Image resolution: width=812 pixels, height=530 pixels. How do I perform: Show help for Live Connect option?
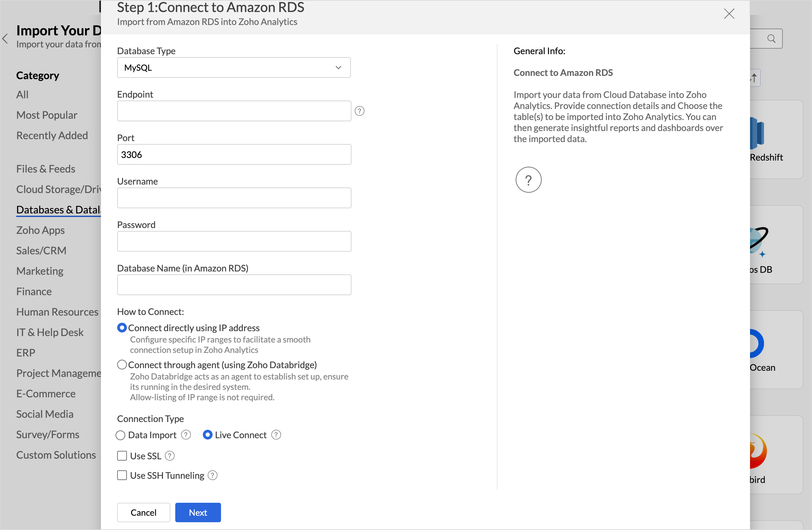coord(276,435)
